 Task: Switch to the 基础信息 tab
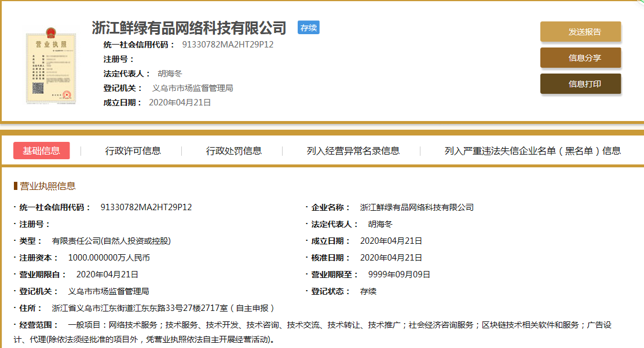point(41,150)
